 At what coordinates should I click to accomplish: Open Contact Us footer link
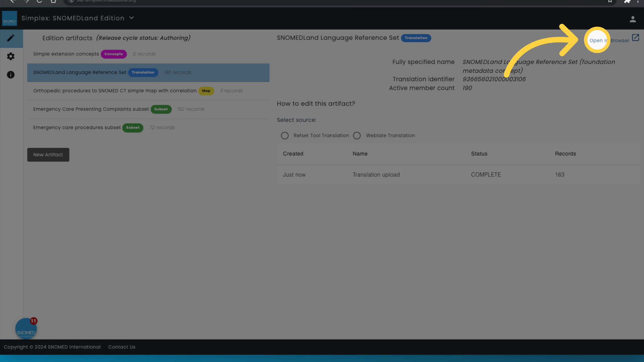[122, 347]
